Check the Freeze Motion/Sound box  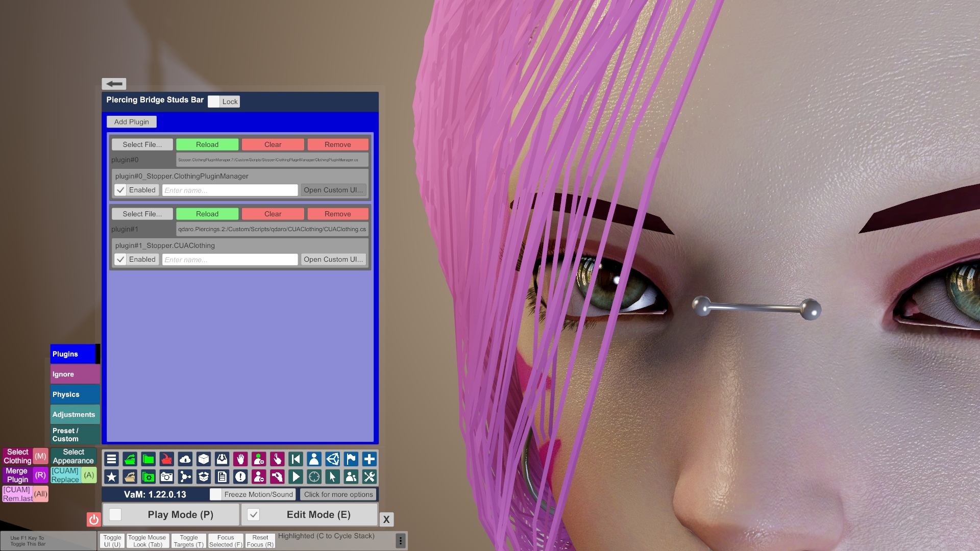pyautogui.click(x=216, y=494)
